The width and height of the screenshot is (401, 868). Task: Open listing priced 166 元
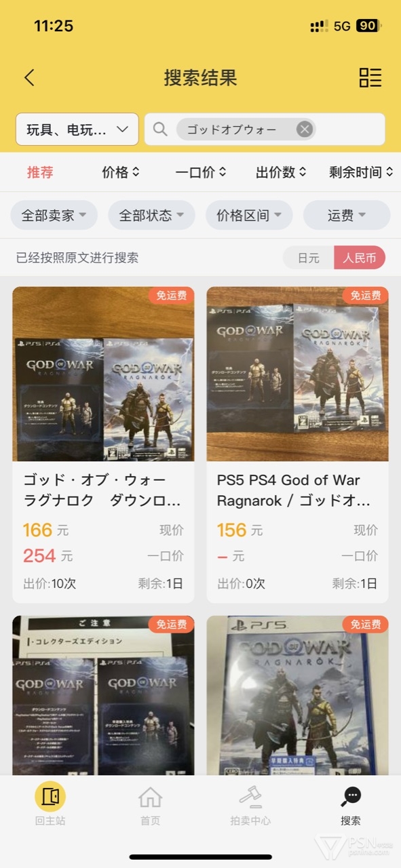point(103,445)
